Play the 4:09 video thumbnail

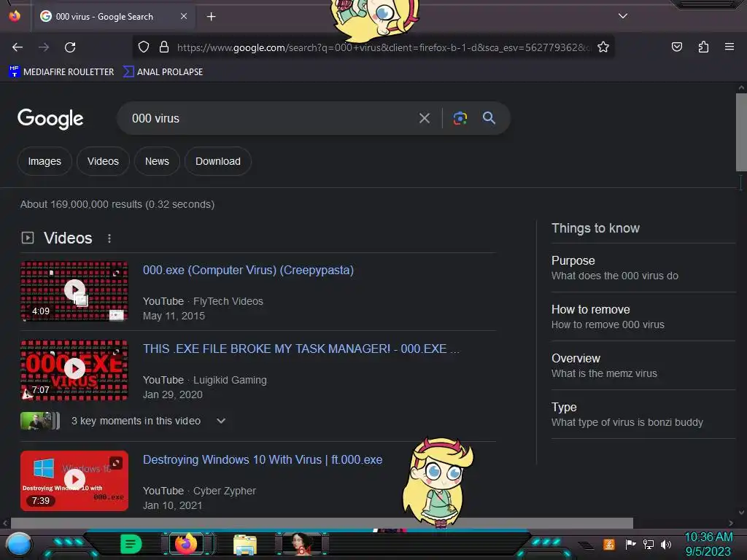[x=74, y=291]
